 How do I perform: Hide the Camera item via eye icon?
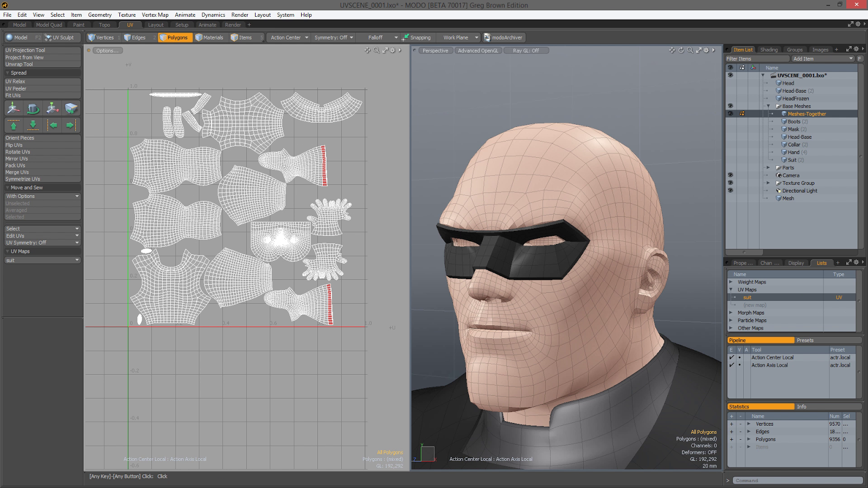[730, 175]
